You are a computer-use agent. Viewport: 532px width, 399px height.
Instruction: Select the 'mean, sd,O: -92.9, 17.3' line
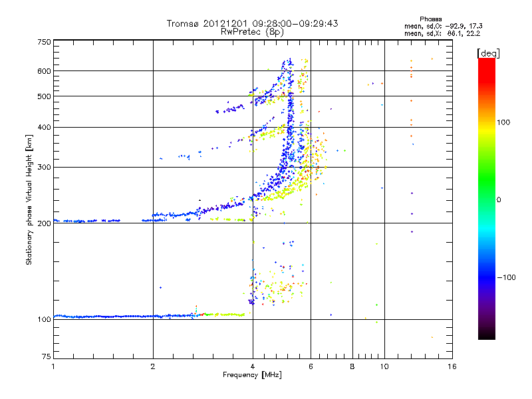(444, 26)
